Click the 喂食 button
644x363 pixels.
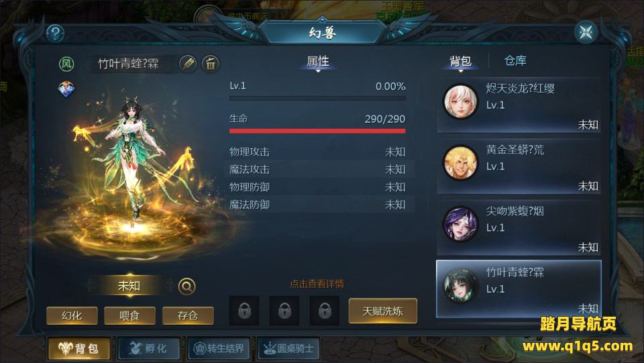tap(129, 315)
